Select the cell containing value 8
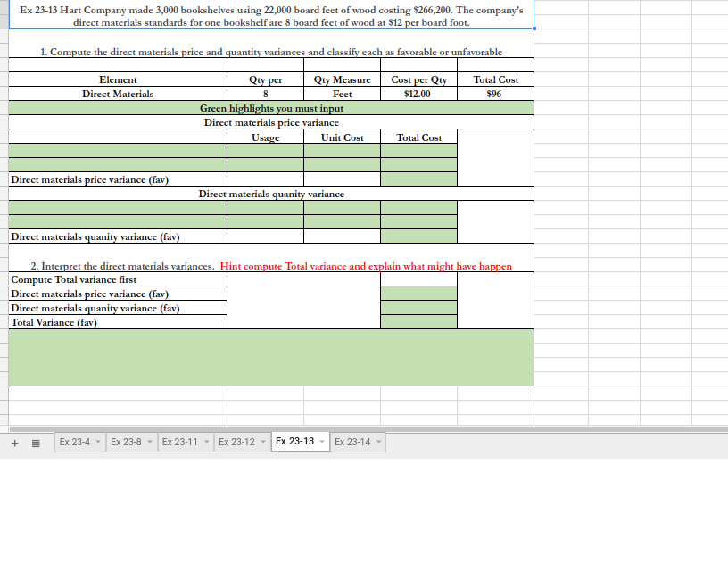This screenshot has width=728, height=564. [x=266, y=94]
